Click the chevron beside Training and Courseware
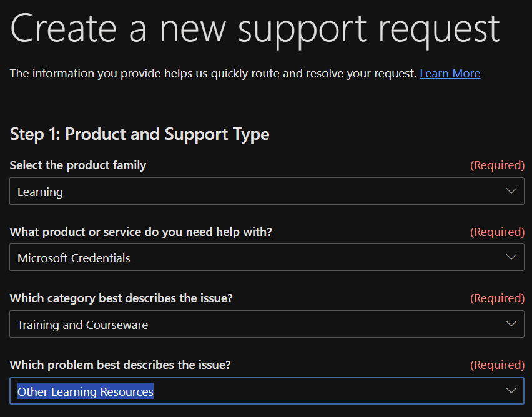Image resolution: width=532 pixels, height=417 pixels. [511, 324]
